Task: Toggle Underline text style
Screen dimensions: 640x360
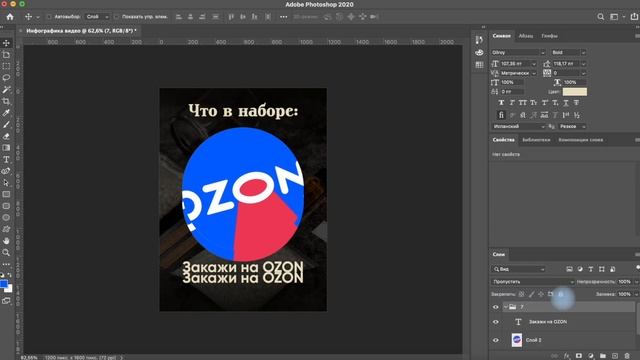Action: (x=566, y=103)
